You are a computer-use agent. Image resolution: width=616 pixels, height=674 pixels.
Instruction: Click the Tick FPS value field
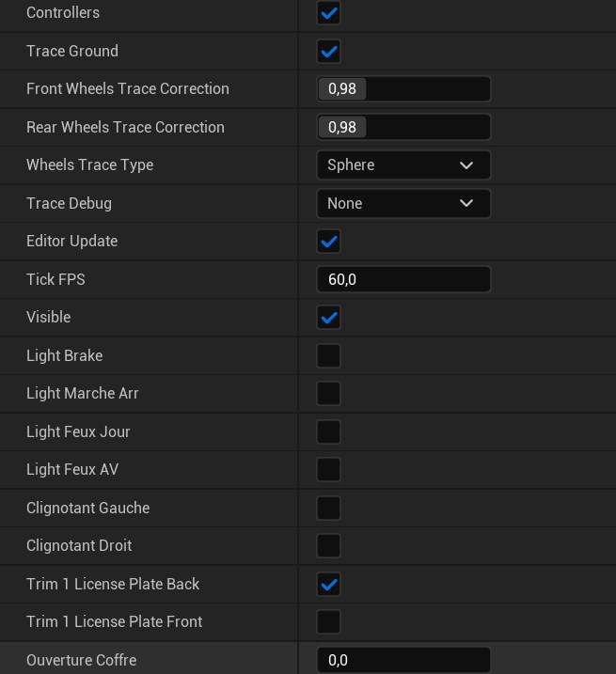pyautogui.click(x=403, y=279)
